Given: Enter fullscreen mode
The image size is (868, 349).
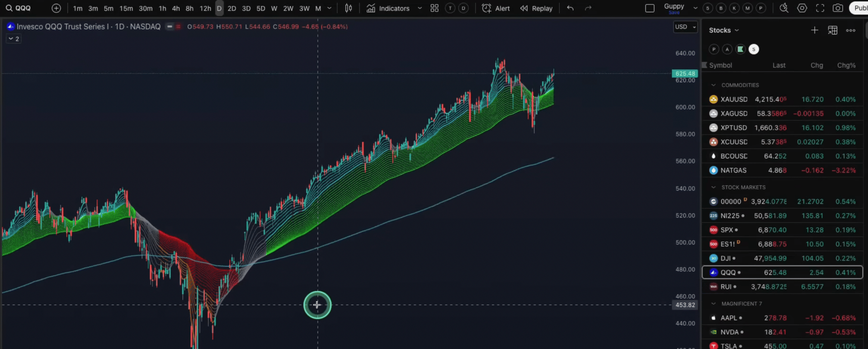Looking at the screenshot, I should pos(820,8).
